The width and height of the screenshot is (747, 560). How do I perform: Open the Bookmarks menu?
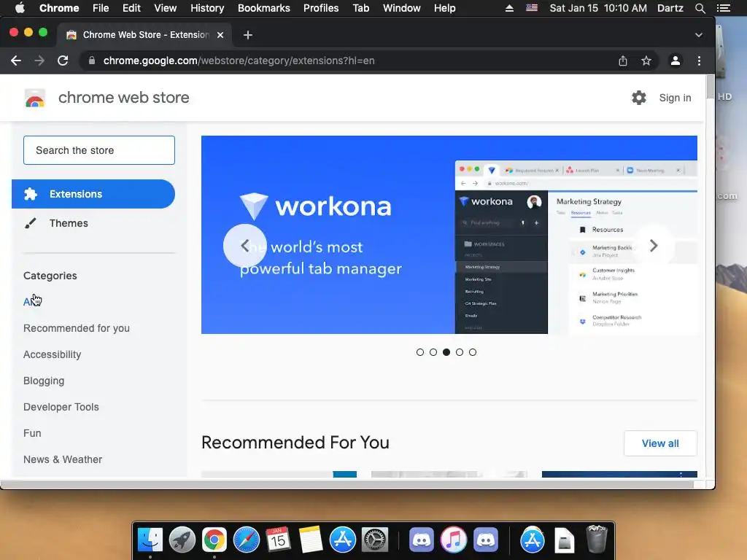[x=264, y=8]
